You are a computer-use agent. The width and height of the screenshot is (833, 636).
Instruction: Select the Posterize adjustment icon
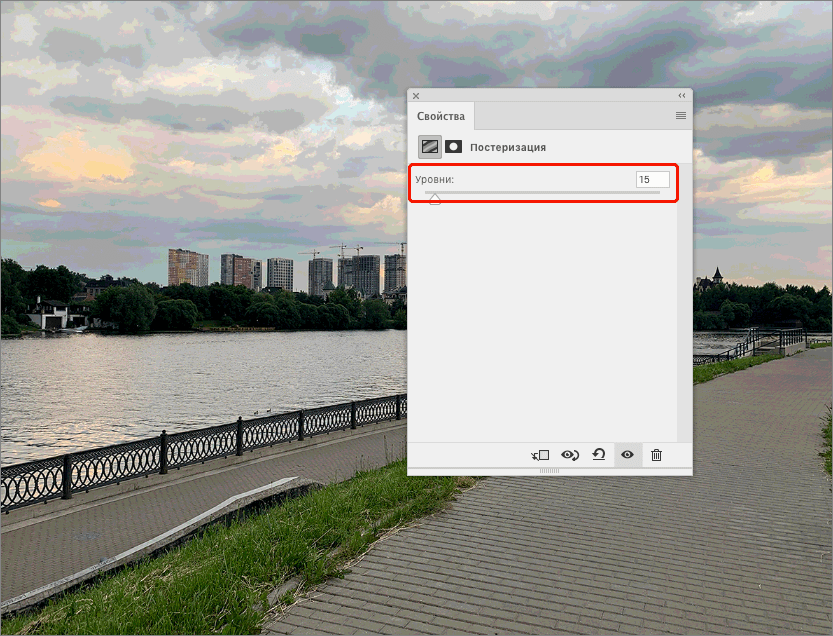[429, 146]
